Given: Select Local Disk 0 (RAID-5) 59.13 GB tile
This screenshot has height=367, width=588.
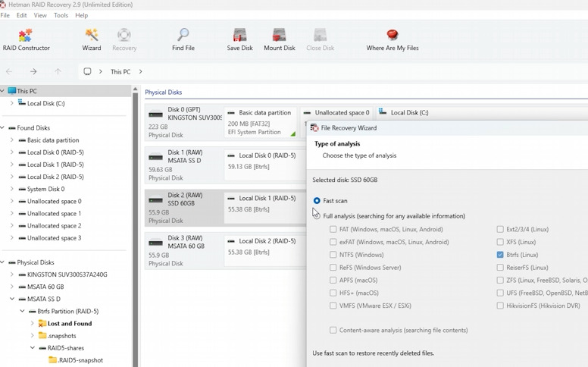Looking at the screenshot, I should (x=264, y=165).
